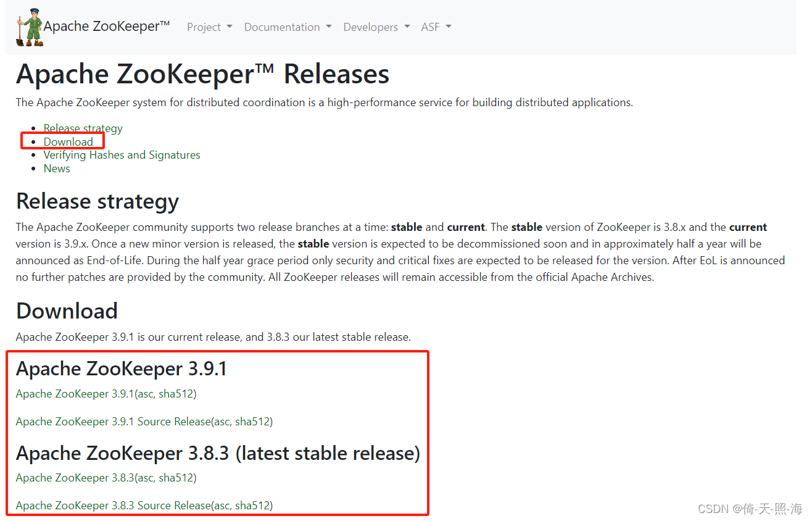
Task: Open the Documentation dropdown menu
Action: 288,27
